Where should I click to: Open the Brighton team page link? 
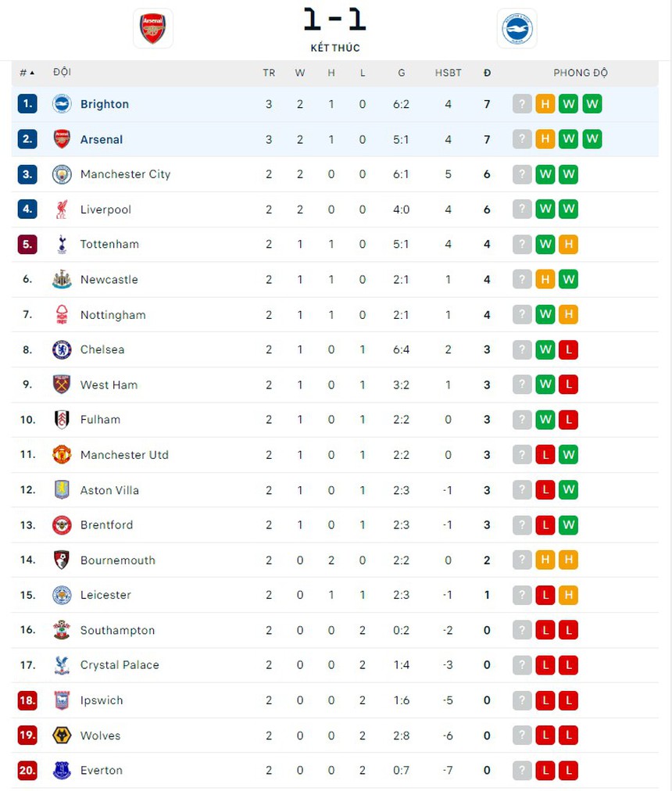point(105,103)
